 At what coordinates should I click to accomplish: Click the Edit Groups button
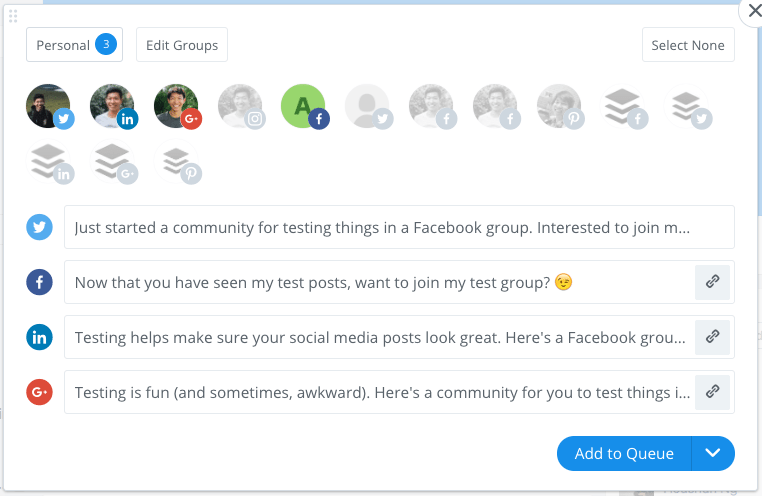tap(182, 45)
